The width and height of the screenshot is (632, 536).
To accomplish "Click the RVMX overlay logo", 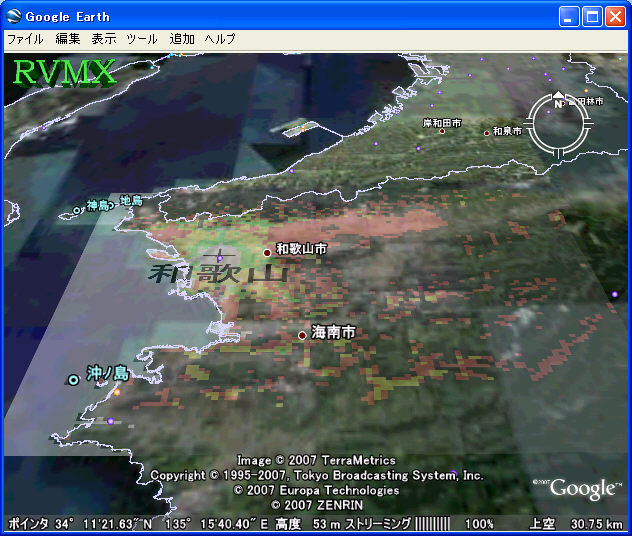I will [x=65, y=72].
